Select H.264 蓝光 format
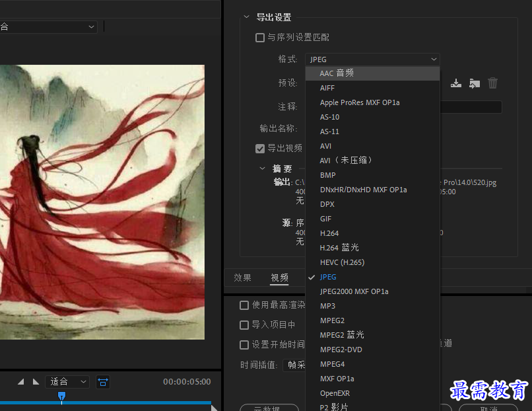The height and width of the screenshot is (411, 532). click(x=372, y=248)
